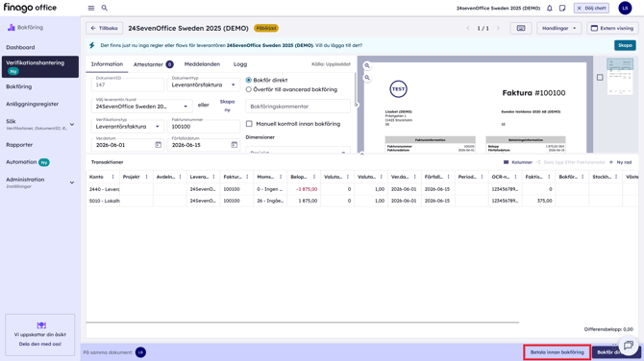Open the OCR-nummer column menu dots
This screenshot has height=361, width=644.
tap(515, 177)
